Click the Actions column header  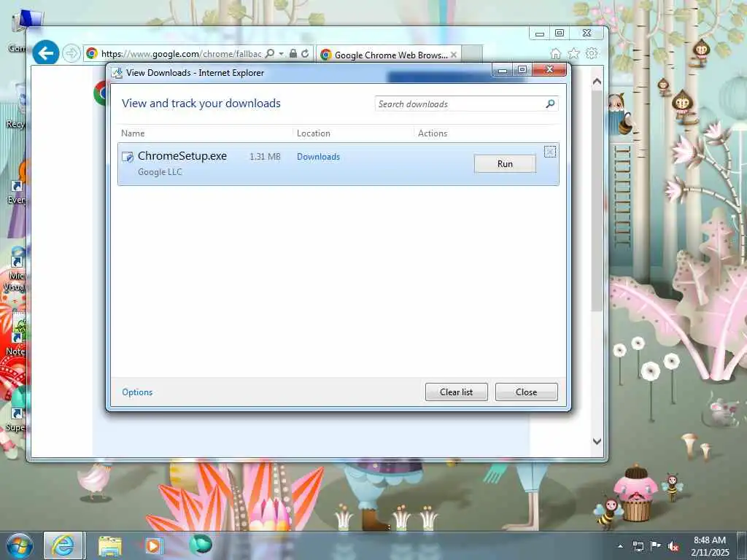[433, 133]
